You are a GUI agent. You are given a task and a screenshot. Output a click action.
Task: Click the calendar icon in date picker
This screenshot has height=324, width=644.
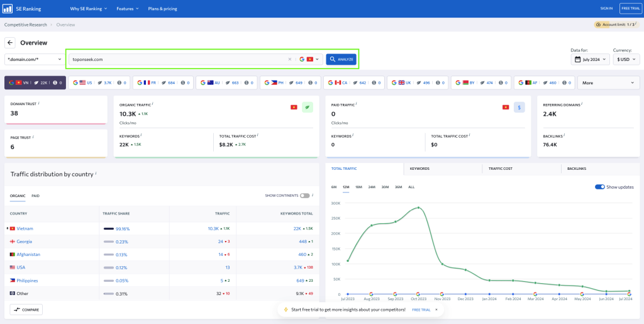[577, 59]
